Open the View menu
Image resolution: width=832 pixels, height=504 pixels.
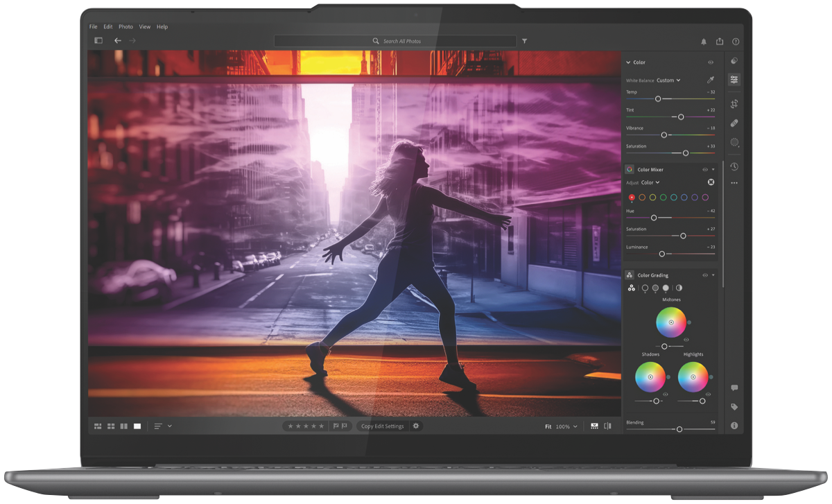coord(144,26)
